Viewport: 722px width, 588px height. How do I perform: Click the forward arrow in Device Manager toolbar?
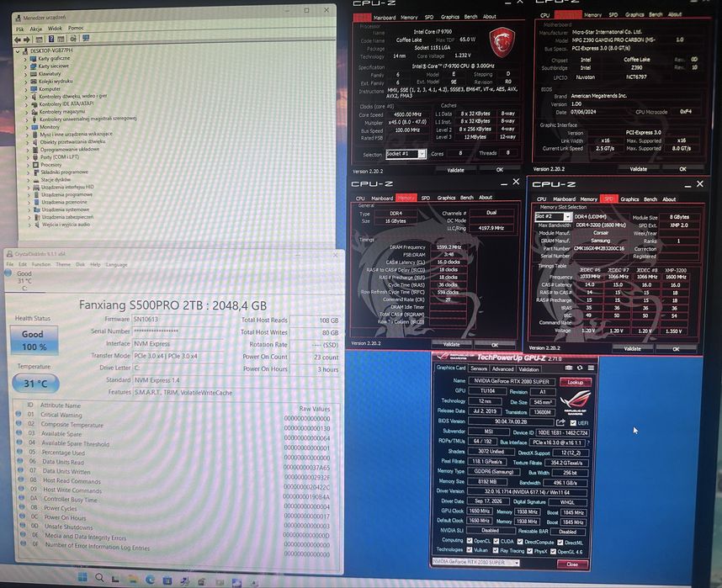27,40
